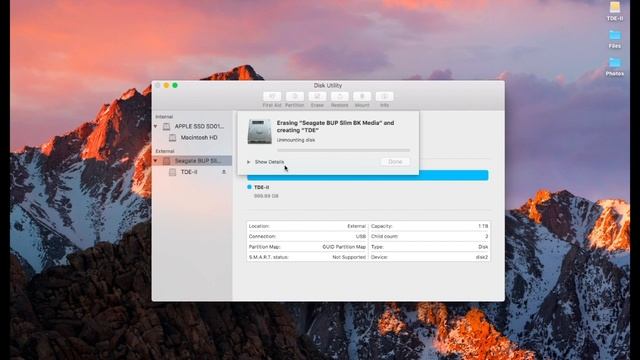Image resolution: width=640 pixels, height=360 pixels.
Task: Click the 'Child count:' label
Action: [384, 236]
